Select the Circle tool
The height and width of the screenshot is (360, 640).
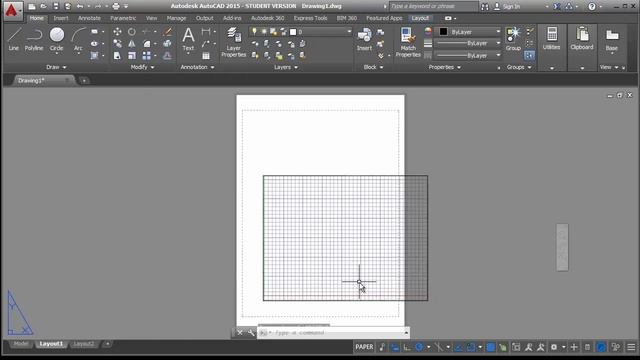[x=57, y=39]
